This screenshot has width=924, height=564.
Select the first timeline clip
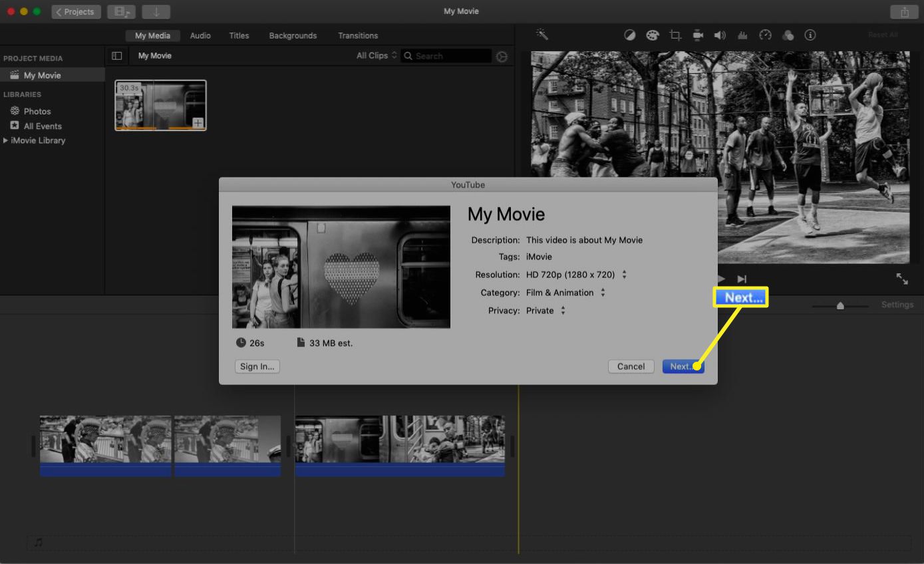click(x=106, y=446)
